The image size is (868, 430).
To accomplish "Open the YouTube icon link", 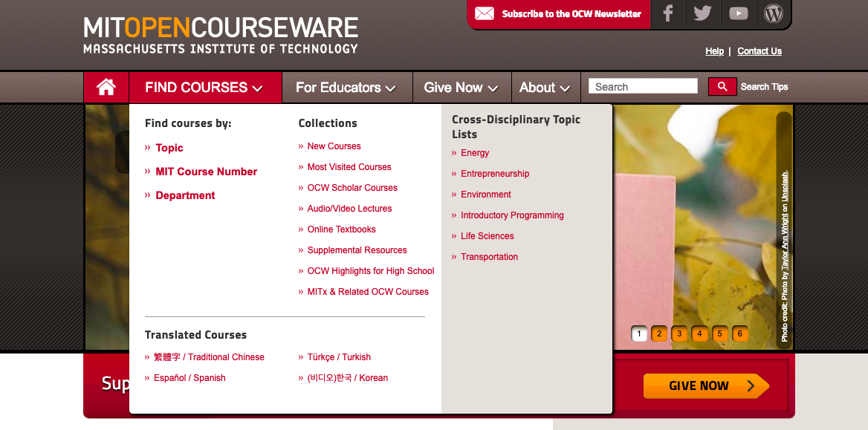I will click(x=738, y=13).
